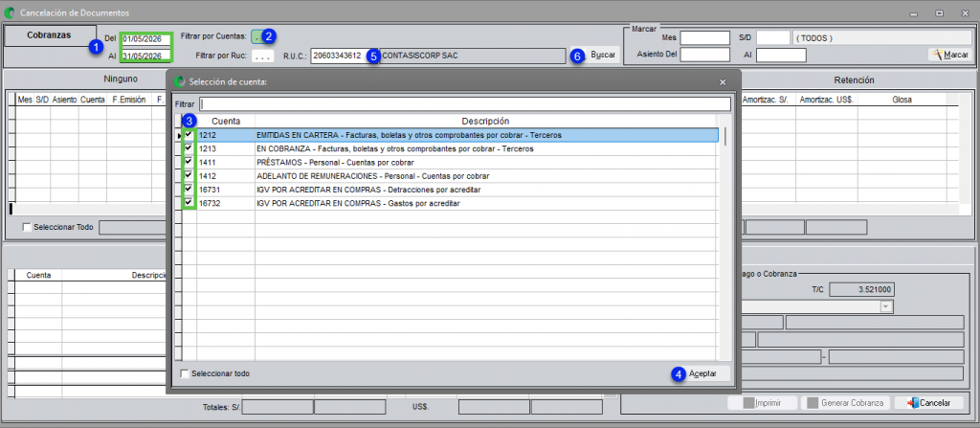Uncheck the checkbox for account 1212
The width and height of the screenshot is (980, 428).
click(189, 134)
